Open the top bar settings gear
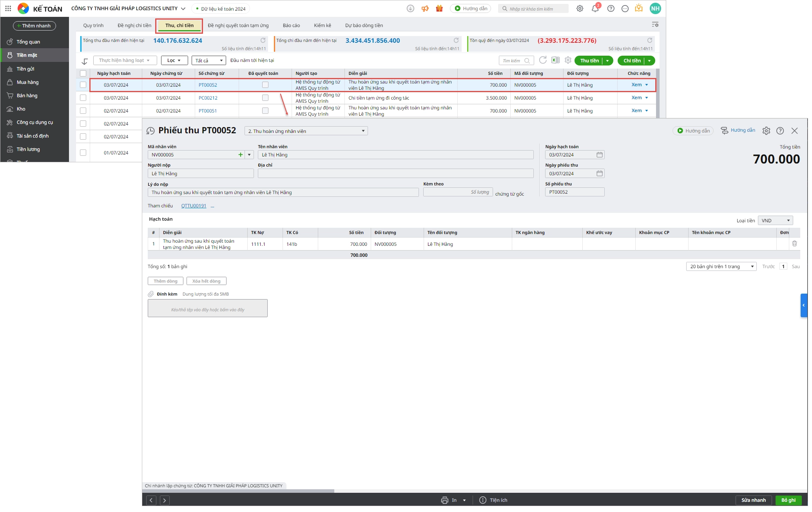This screenshot has height=512, width=812. [580, 9]
